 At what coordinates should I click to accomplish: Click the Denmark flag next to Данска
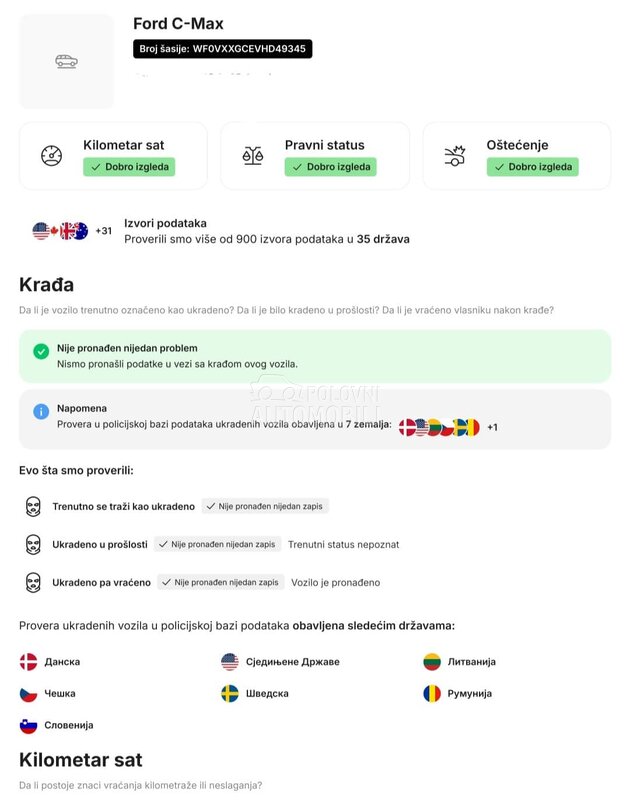click(x=28, y=662)
